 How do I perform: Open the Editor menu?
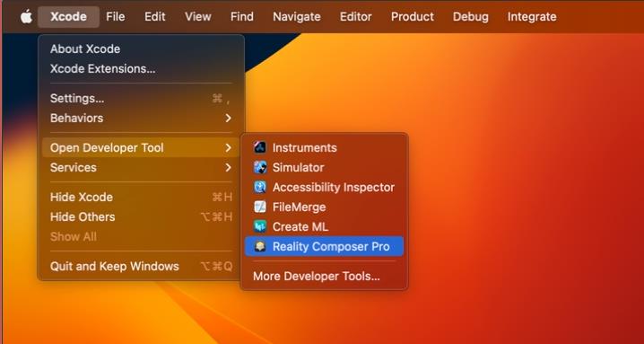coord(356,17)
